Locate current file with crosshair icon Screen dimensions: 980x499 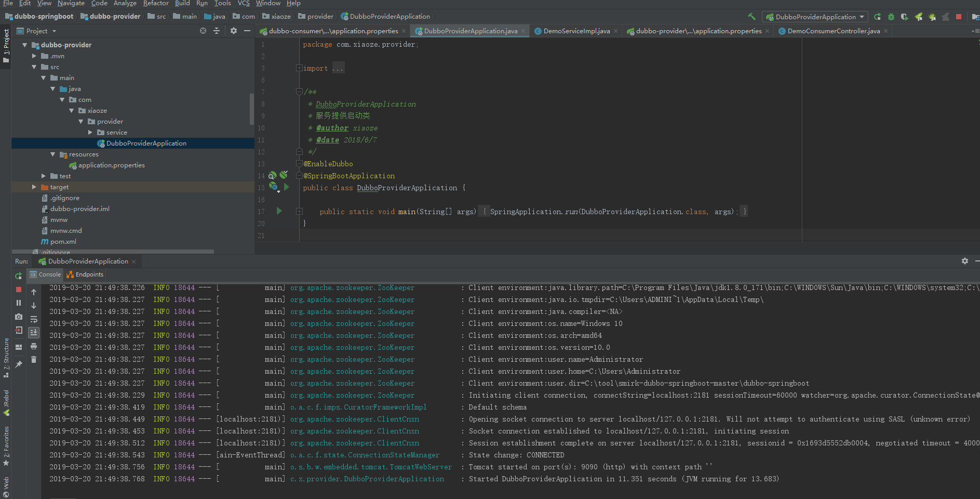pyautogui.click(x=203, y=31)
